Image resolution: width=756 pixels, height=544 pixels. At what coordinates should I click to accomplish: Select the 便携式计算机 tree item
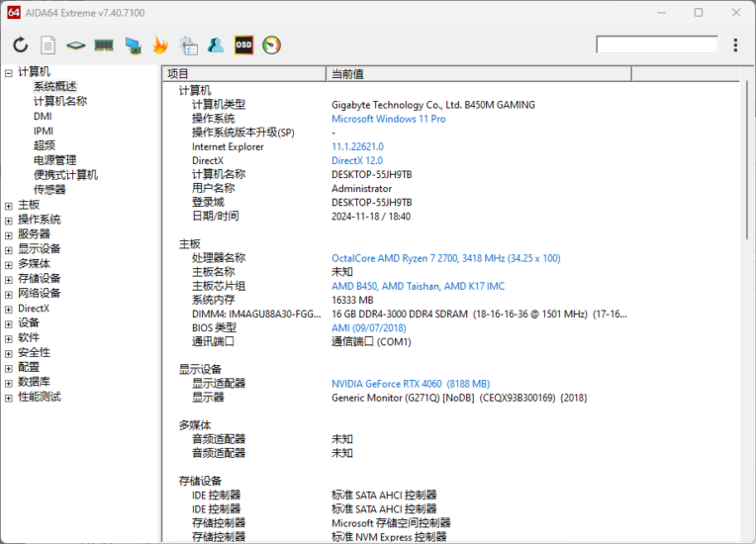click(x=65, y=175)
